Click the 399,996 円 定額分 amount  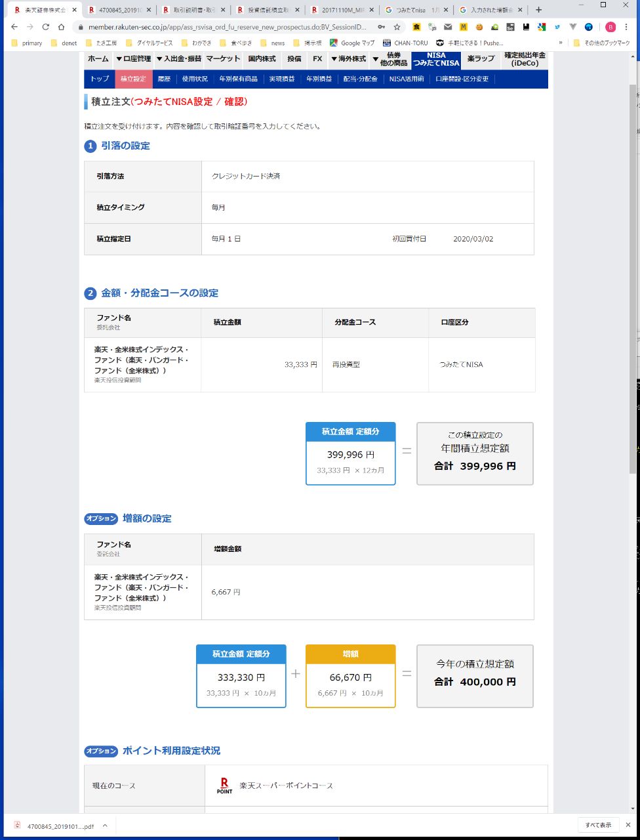point(351,454)
